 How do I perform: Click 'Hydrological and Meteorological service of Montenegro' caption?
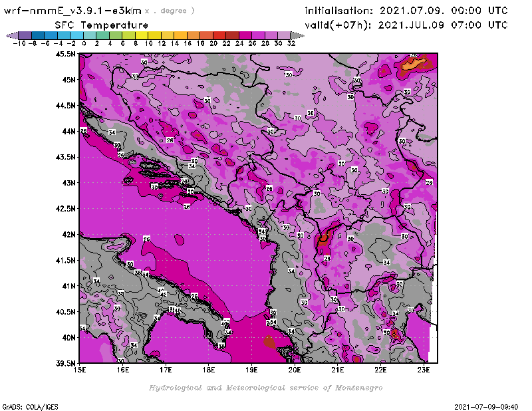[265, 388]
